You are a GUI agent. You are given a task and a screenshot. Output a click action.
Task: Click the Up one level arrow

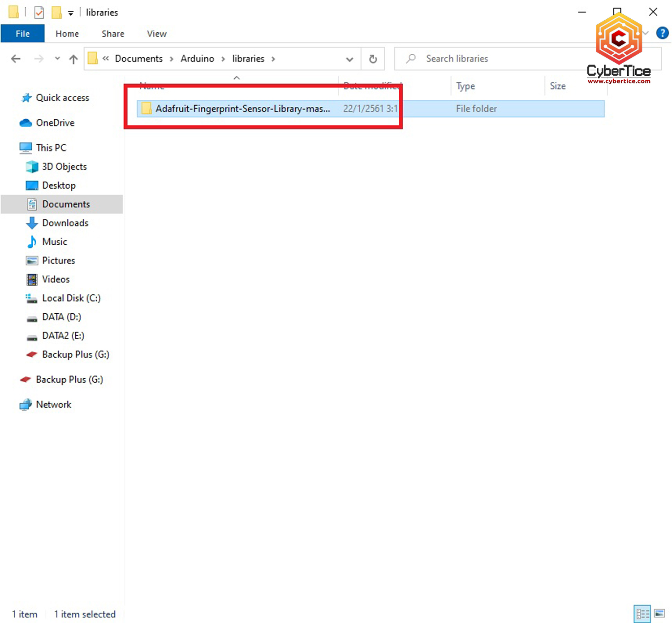point(73,59)
